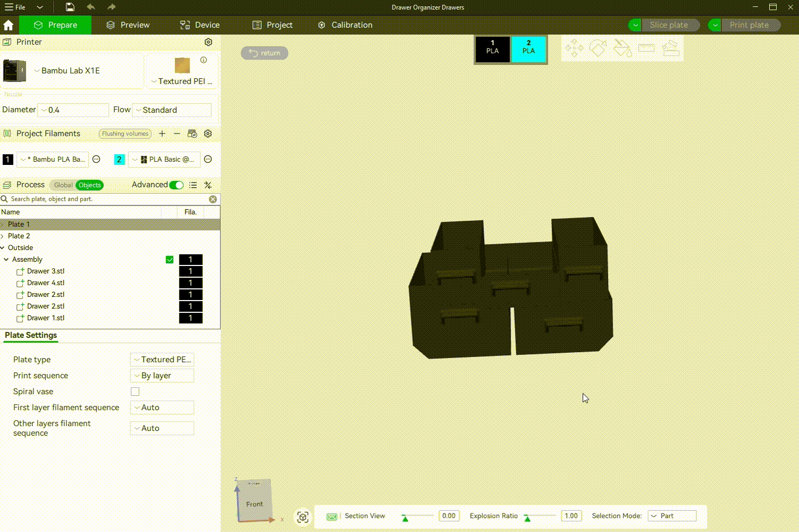Switch to the Preview tab
Screen dimensions: 799x532
[128, 25]
